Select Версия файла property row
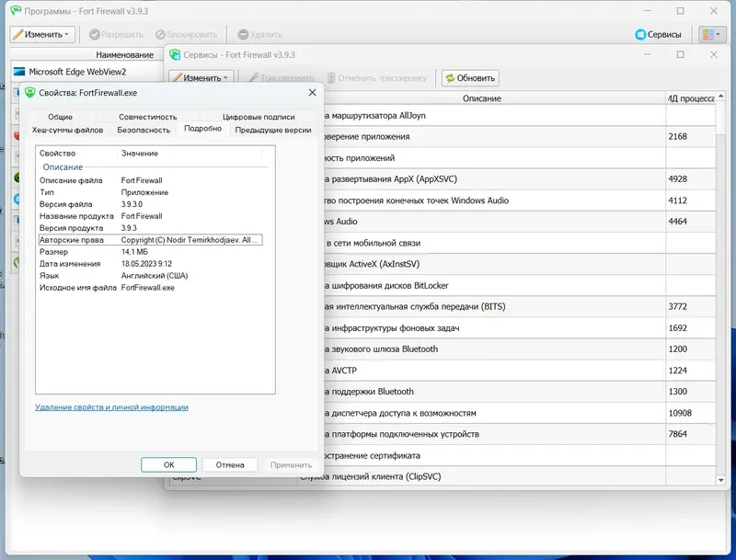The height and width of the screenshot is (560, 736). coord(150,204)
